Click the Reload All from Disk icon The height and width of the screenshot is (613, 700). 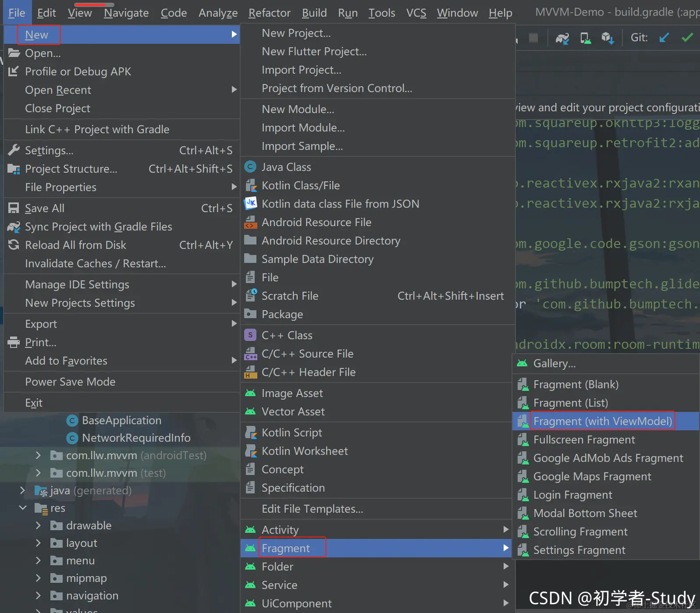(x=14, y=245)
